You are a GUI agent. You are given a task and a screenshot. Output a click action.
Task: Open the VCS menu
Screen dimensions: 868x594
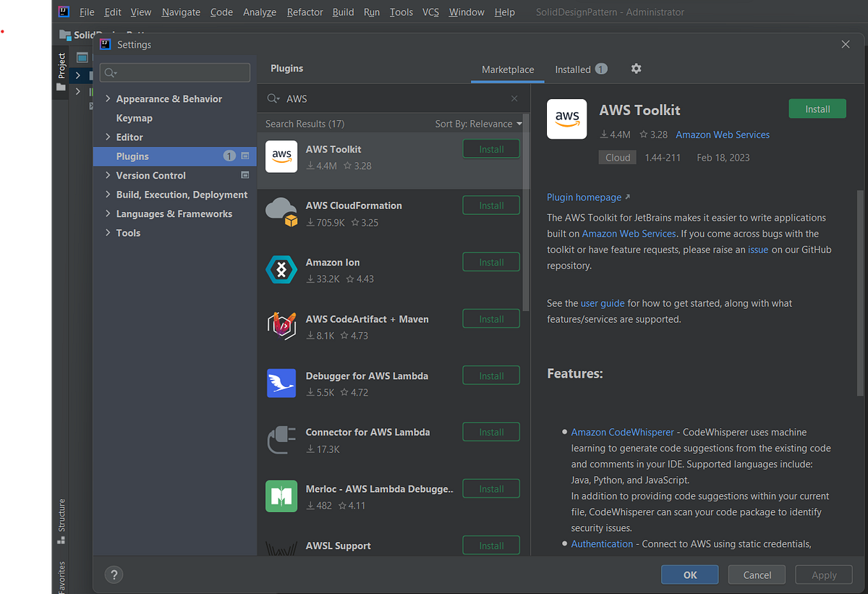coord(429,12)
